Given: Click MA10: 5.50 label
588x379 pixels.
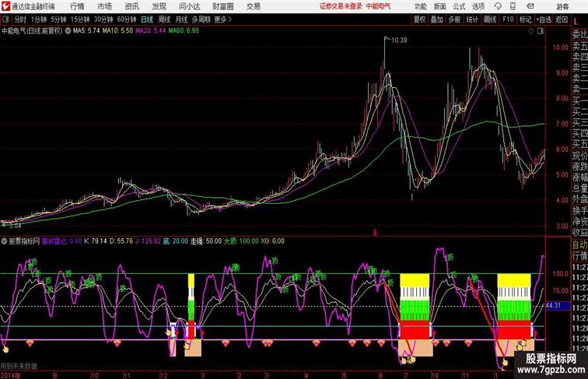Looking at the screenshot, I should [x=117, y=31].
